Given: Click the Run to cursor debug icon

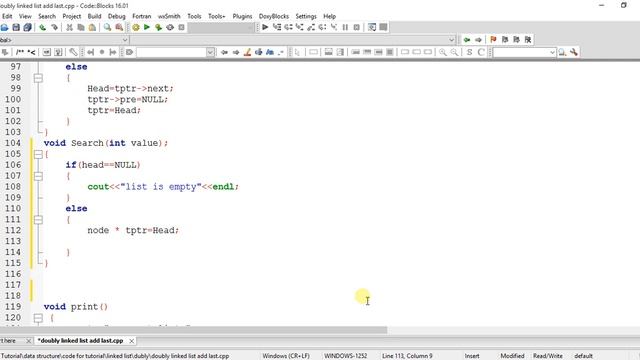Looking at the screenshot, I should 277,27.
